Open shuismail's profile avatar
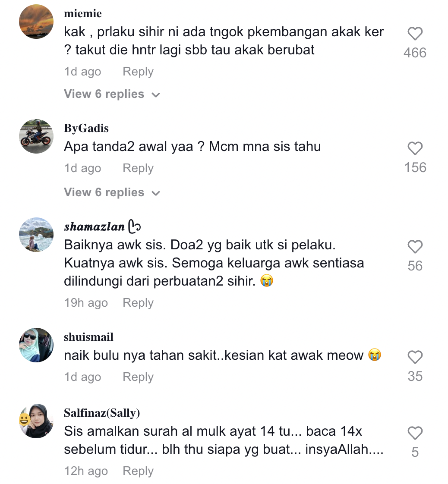The width and height of the screenshot is (448, 484). point(36,345)
